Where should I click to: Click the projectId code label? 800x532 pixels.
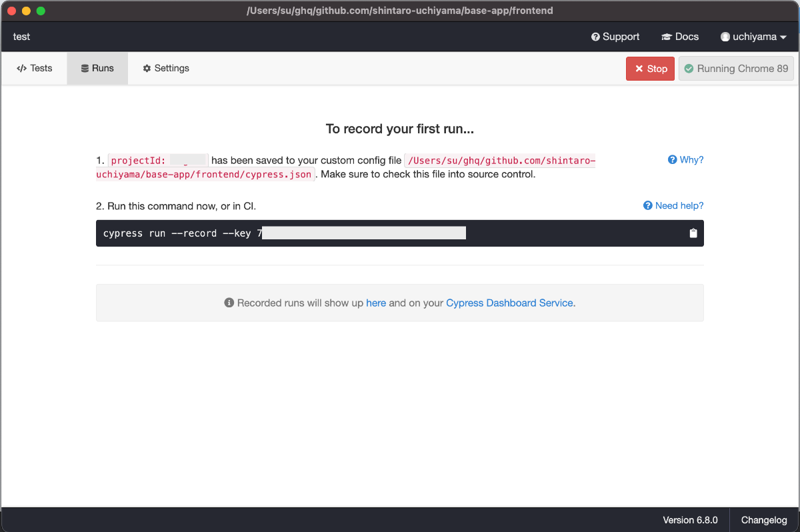click(x=159, y=160)
